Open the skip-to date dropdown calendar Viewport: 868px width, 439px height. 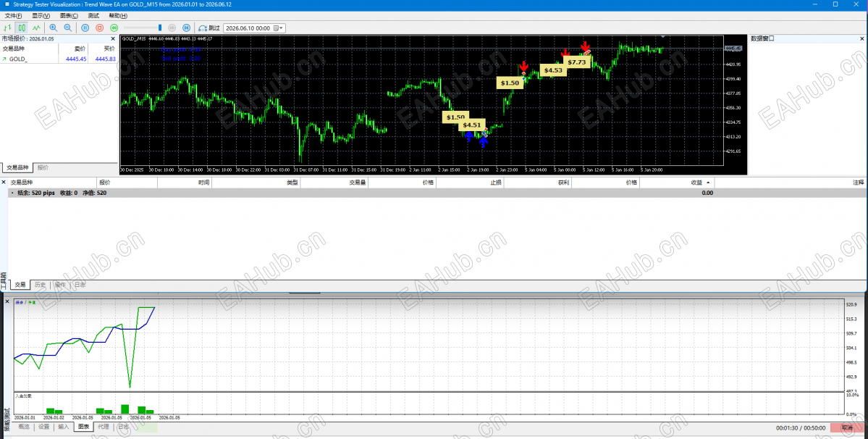[279, 28]
